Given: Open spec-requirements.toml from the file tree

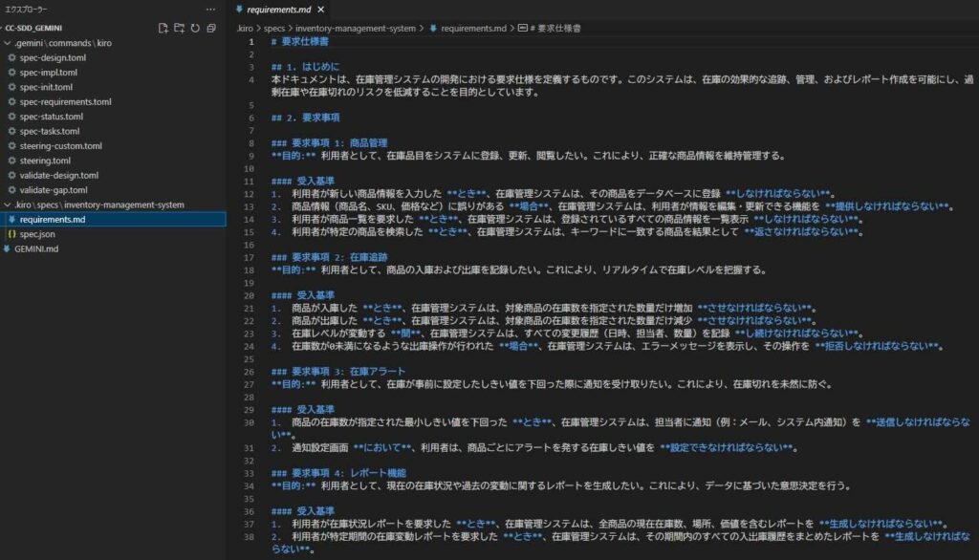Looking at the screenshot, I should coord(65,102).
